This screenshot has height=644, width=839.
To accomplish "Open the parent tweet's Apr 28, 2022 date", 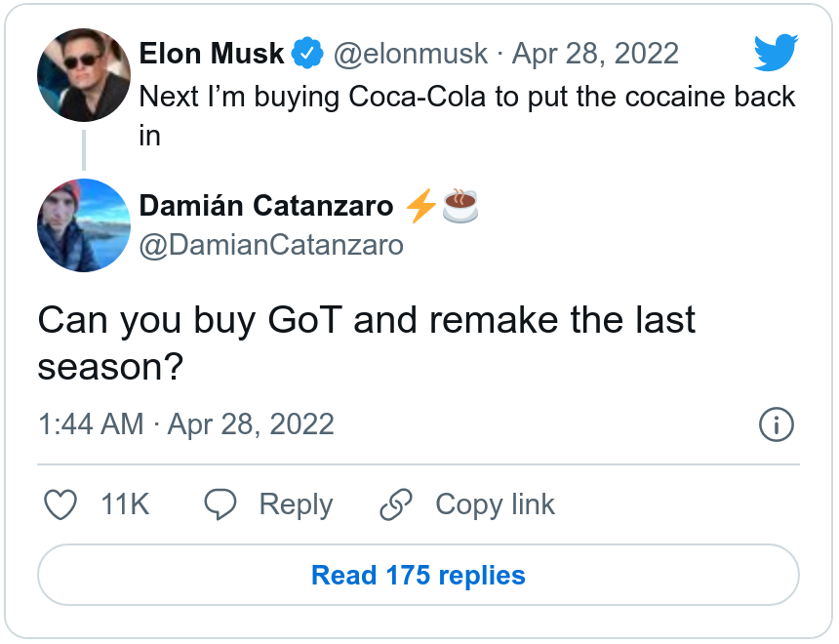I will tap(595, 54).
